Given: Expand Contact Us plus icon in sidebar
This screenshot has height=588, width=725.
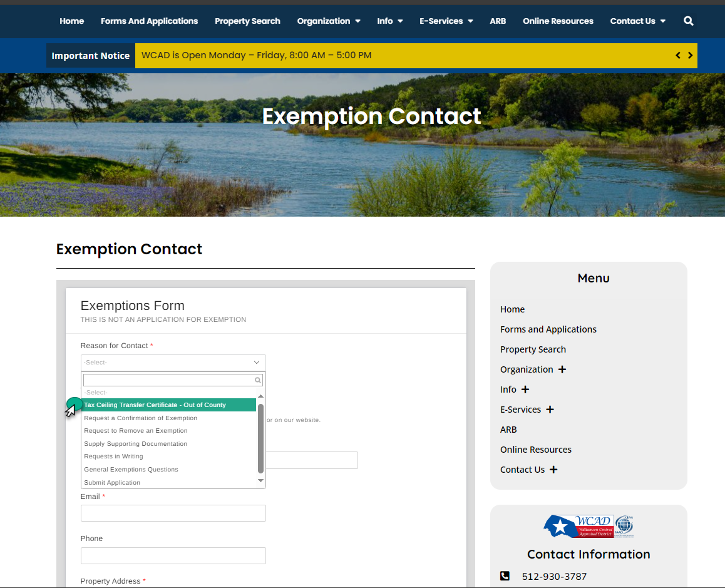Looking at the screenshot, I should click(x=553, y=470).
